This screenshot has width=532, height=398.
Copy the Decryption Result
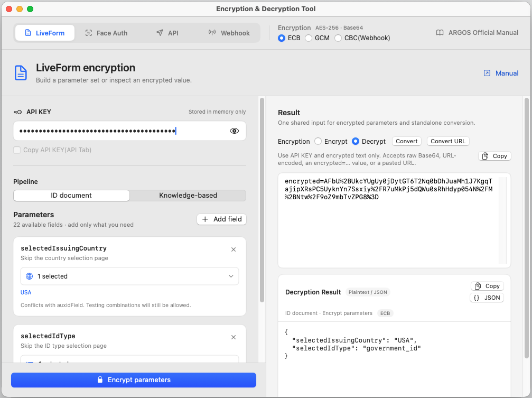[487, 286]
